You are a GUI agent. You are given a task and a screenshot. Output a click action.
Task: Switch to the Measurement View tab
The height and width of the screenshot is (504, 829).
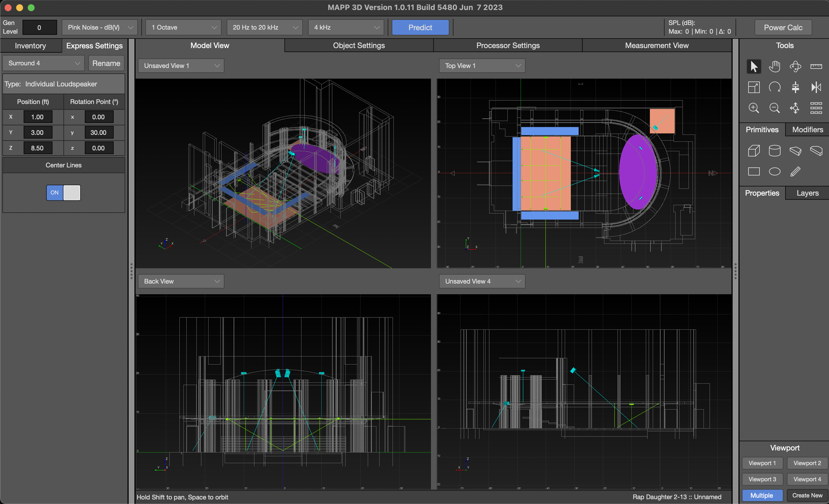[x=657, y=45]
